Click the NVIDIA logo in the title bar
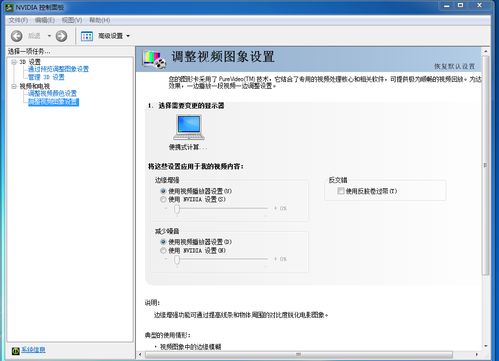The image size is (499, 361). coord(10,7)
